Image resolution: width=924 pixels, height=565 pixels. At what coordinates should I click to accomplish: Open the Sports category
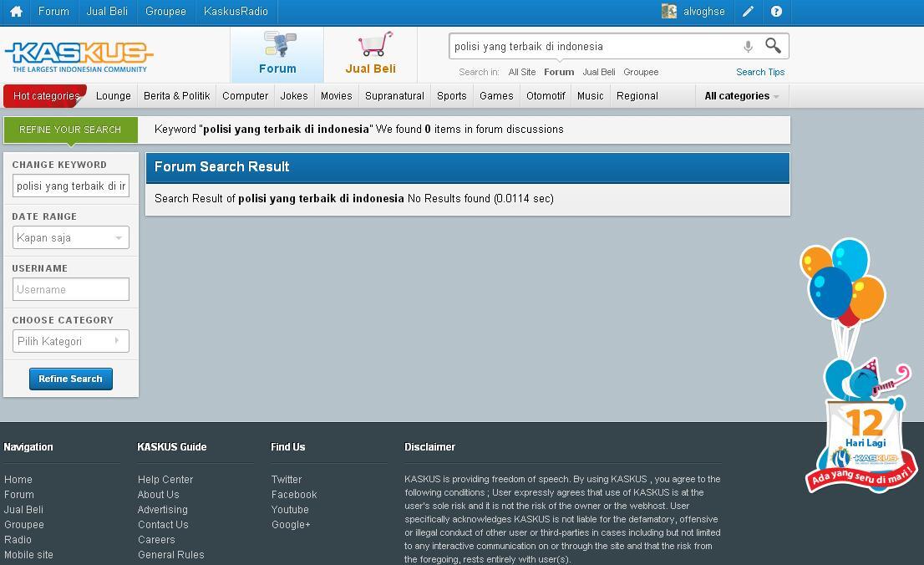pos(452,96)
